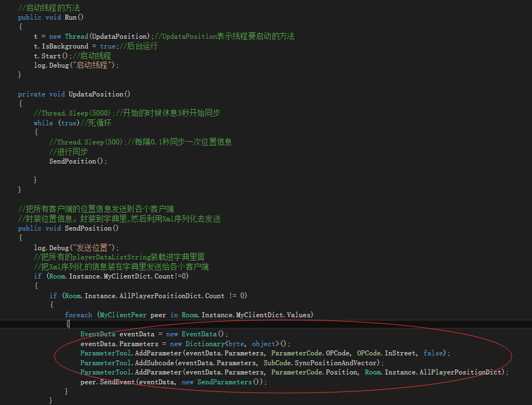The image size is (532, 405).
Task: Click "ParameterCode.OPCode" argument
Action: (311, 353)
